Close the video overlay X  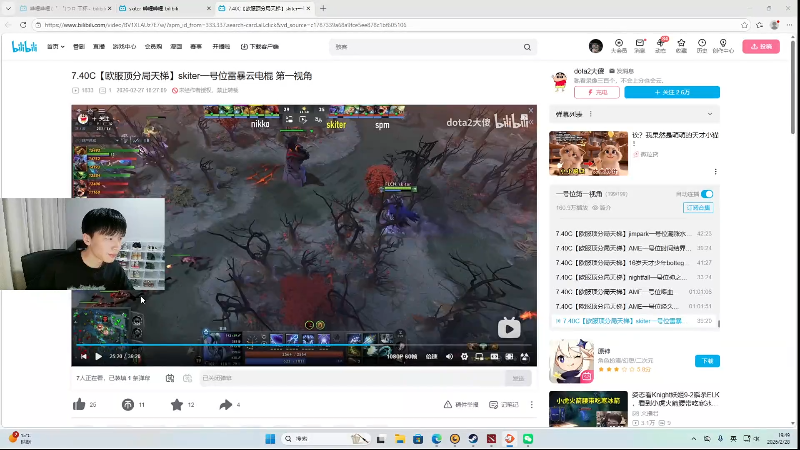[531, 110]
